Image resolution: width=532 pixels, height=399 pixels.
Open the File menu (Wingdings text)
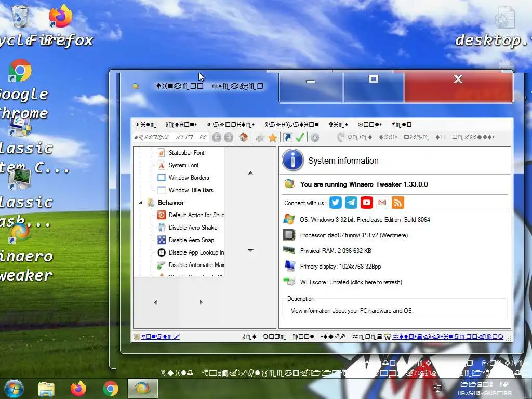point(145,125)
